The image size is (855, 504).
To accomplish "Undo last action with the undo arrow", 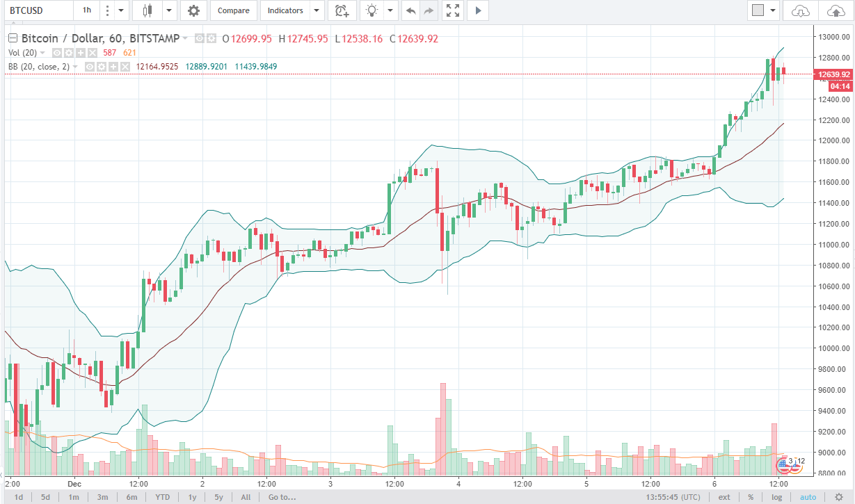I will pos(411,10).
